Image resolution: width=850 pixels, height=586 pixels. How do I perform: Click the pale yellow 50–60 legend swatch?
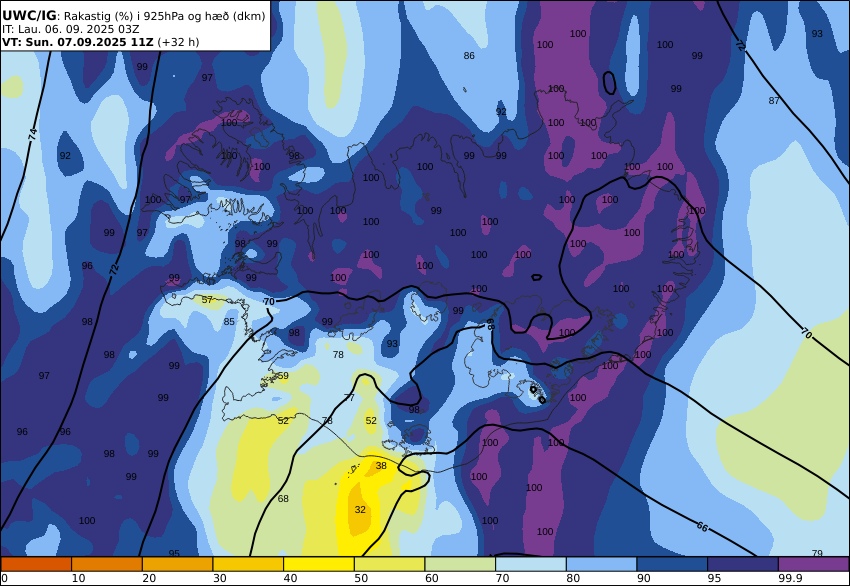click(389, 564)
